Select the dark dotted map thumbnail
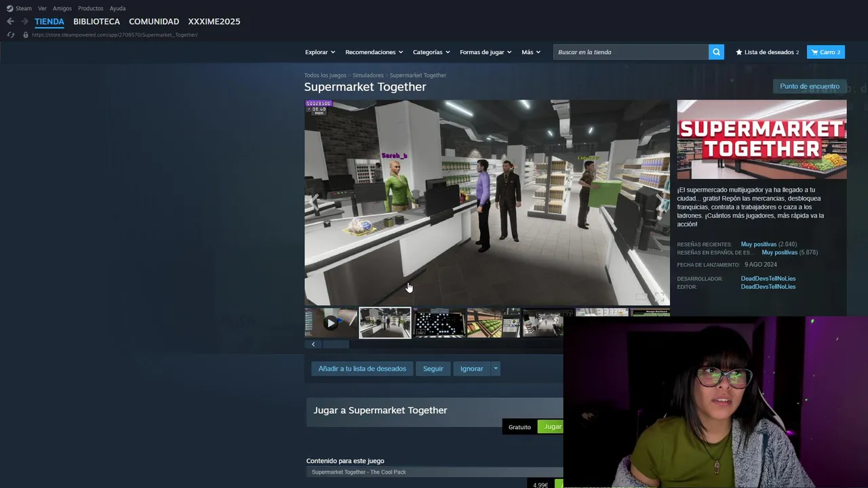 pyautogui.click(x=439, y=323)
